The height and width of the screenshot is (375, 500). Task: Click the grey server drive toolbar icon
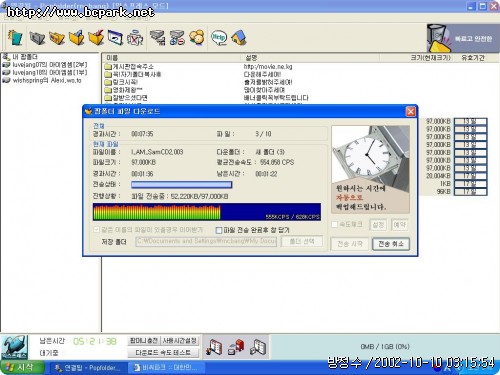[157, 38]
